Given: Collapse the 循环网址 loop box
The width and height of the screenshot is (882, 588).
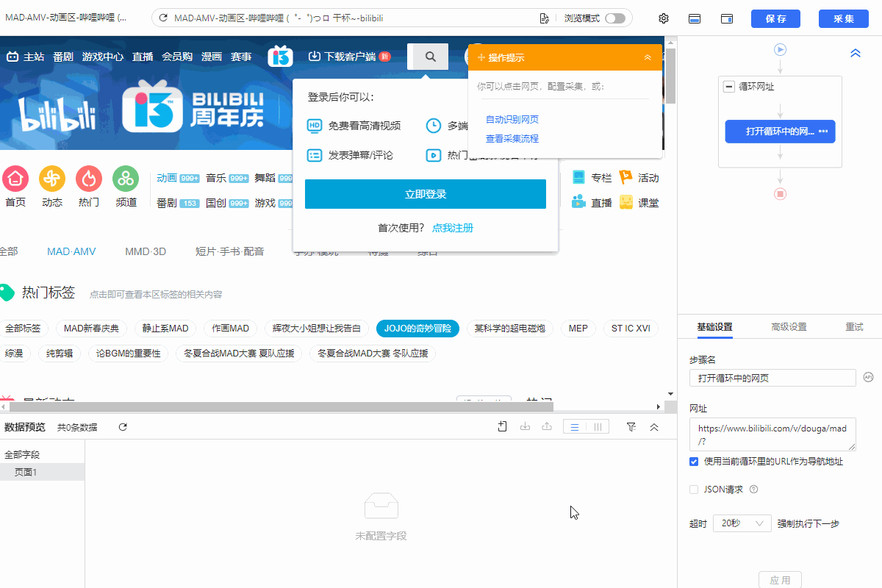Looking at the screenshot, I should pos(729,87).
